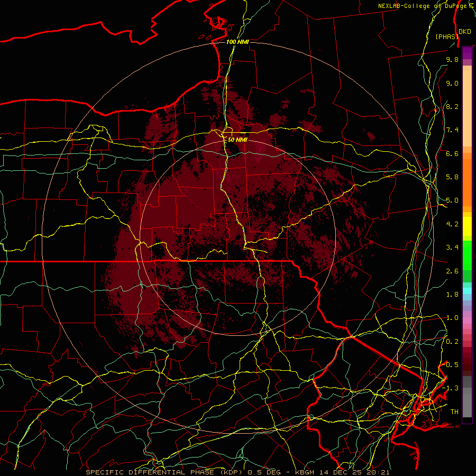Pick the pink swatch beside 1.0
The image size is (476, 476).
click(467, 321)
